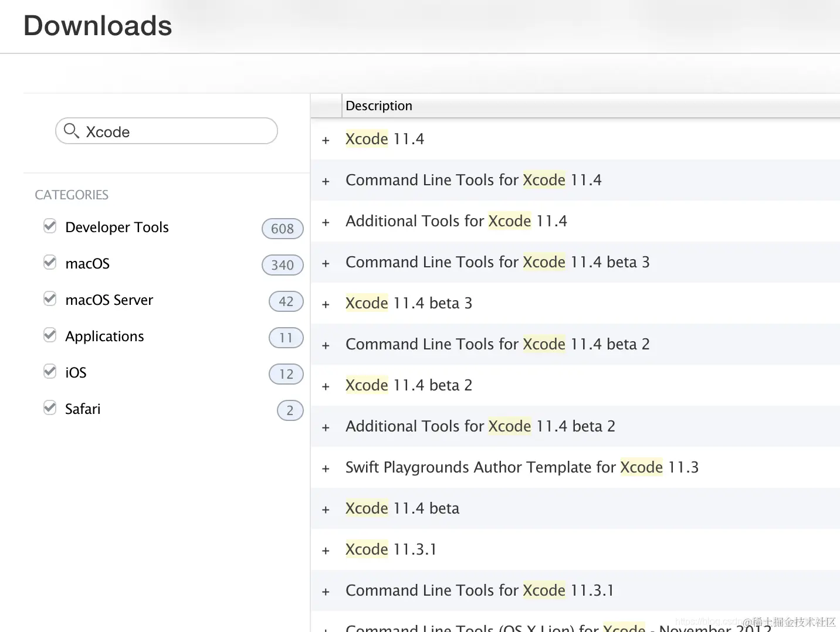This screenshot has height=632, width=840.
Task: Select the 'Xcode 11.3.1' title
Action: point(391,549)
